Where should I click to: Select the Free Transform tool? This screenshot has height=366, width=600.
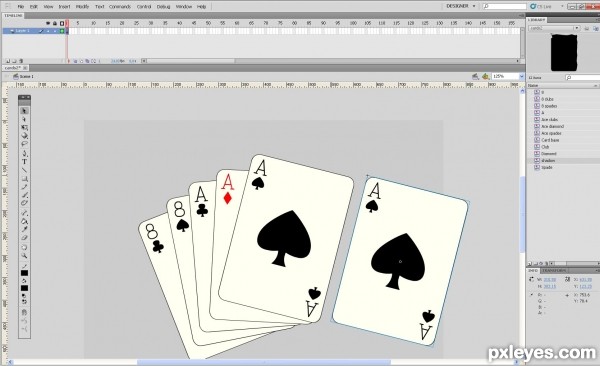(24, 128)
